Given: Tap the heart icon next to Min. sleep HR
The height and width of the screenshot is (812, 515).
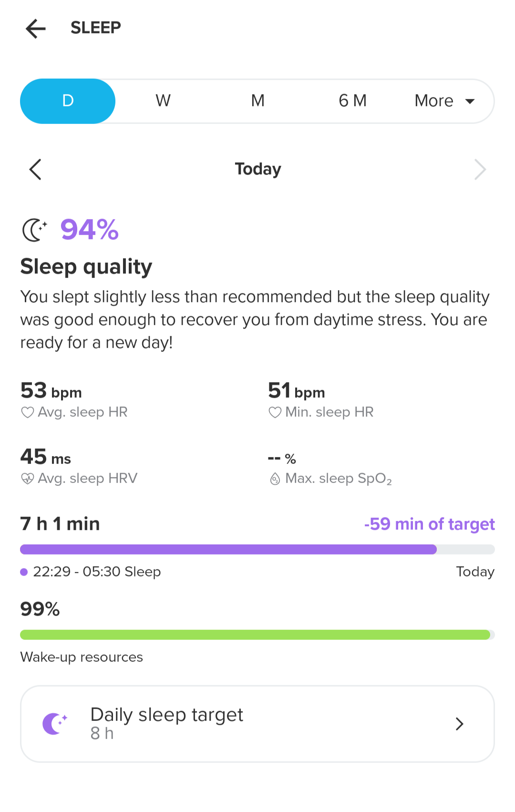Looking at the screenshot, I should pos(275,412).
